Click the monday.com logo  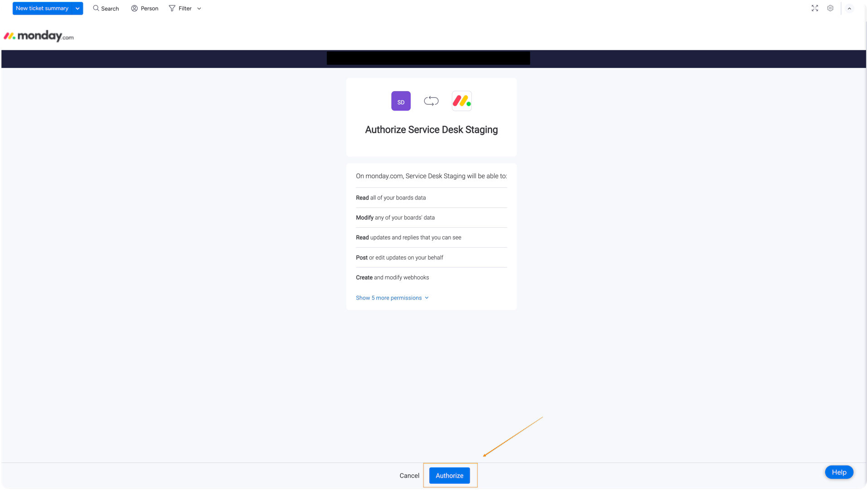coord(39,36)
